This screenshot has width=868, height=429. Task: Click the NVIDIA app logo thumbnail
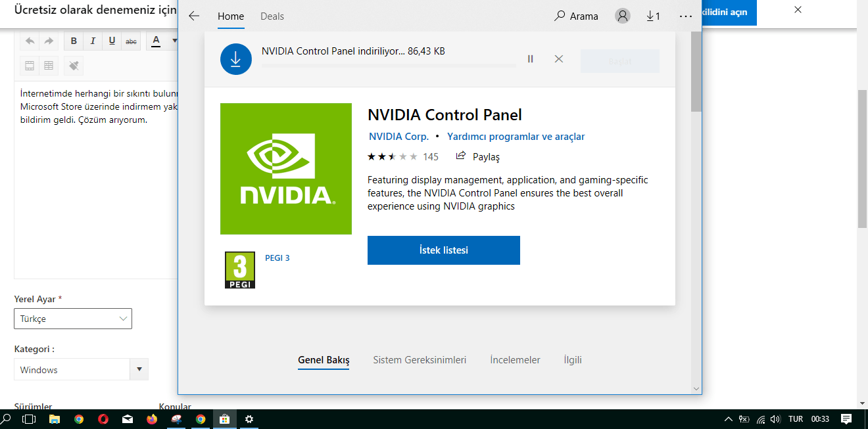[286, 169]
